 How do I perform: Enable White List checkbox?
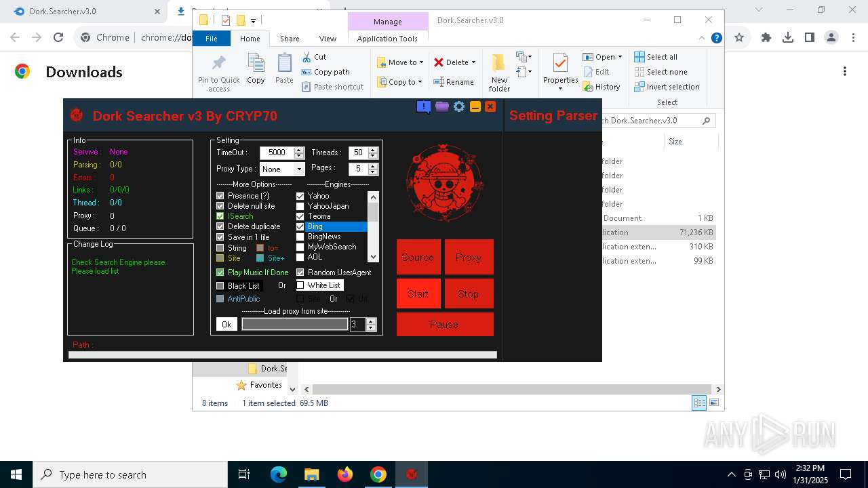(300, 285)
